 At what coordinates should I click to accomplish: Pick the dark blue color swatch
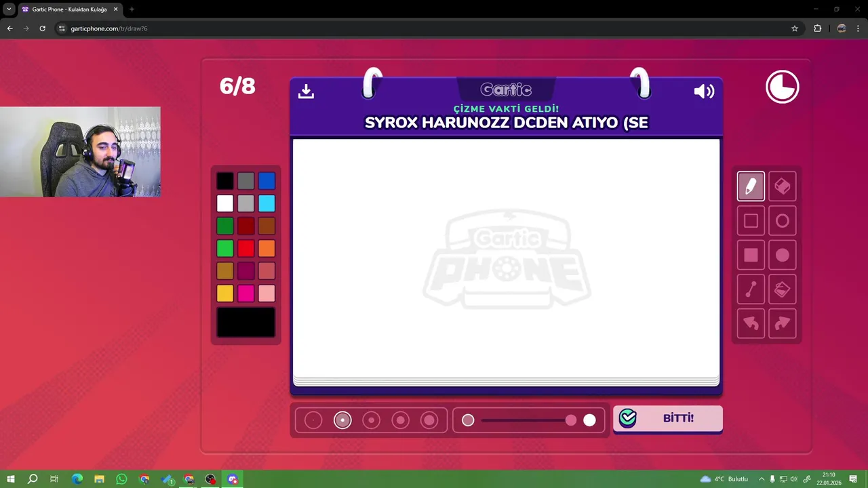coord(267,181)
